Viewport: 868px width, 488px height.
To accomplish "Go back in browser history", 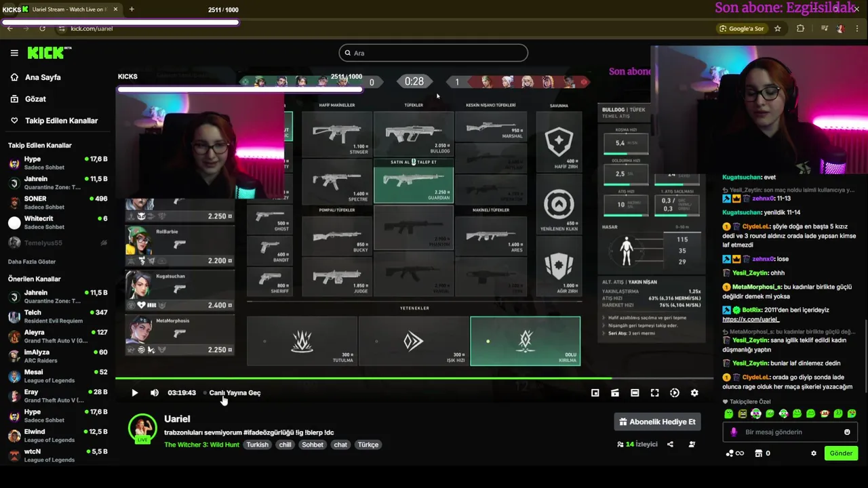I will point(9,28).
